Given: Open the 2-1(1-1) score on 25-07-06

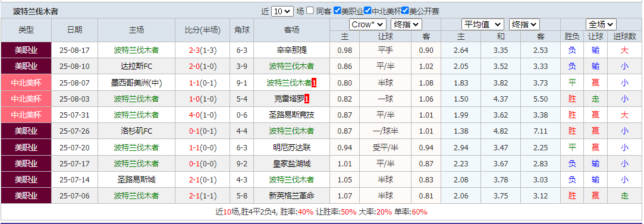Looking at the screenshot, I should [x=203, y=195].
